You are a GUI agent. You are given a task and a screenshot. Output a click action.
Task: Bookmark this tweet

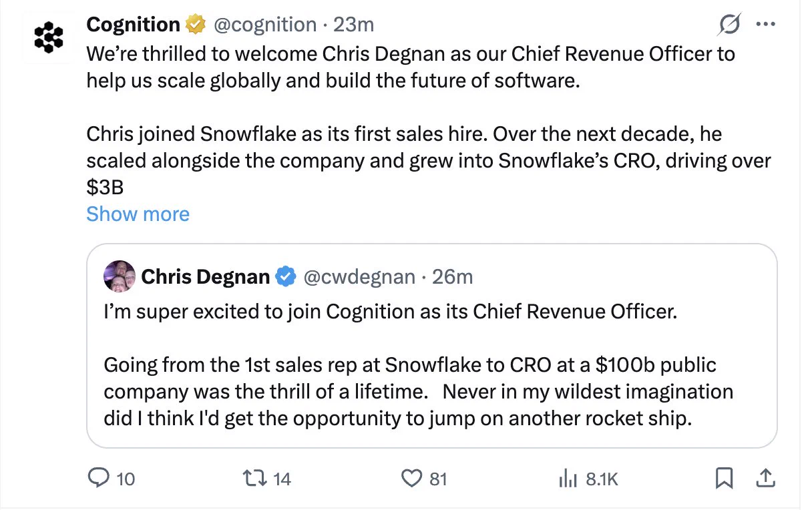725,478
